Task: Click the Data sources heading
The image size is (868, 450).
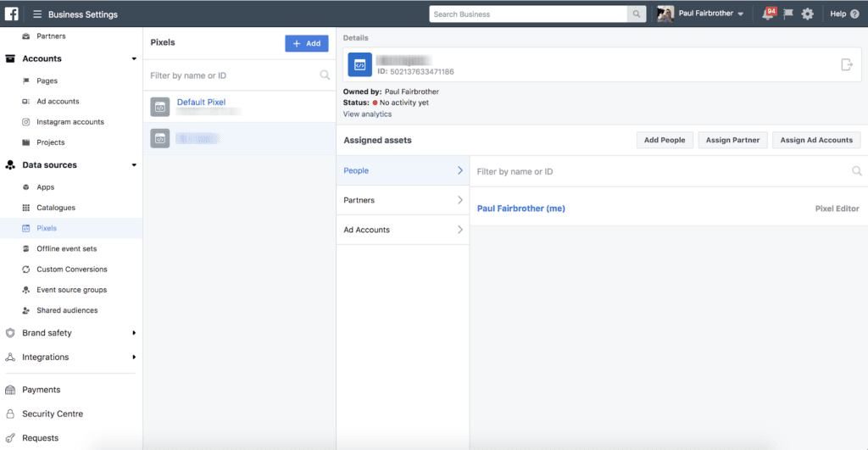Action: pyautogui.click(x=49, y=165)
